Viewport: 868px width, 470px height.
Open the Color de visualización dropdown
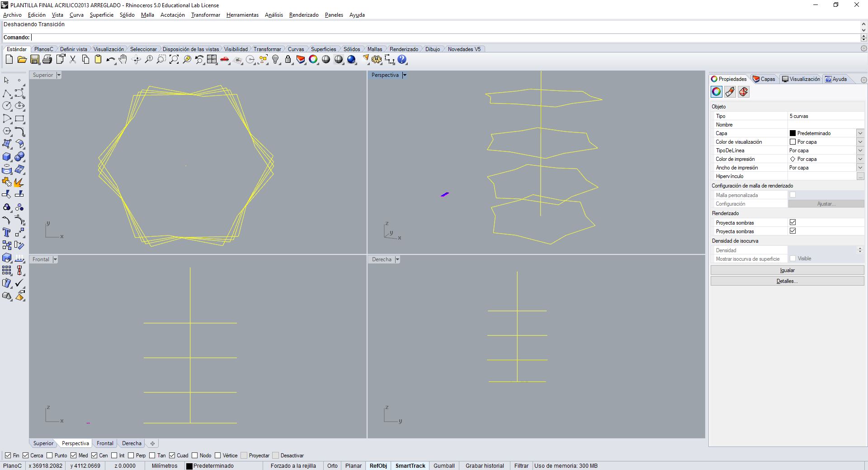pyautogui.click(x=860, y=142)
